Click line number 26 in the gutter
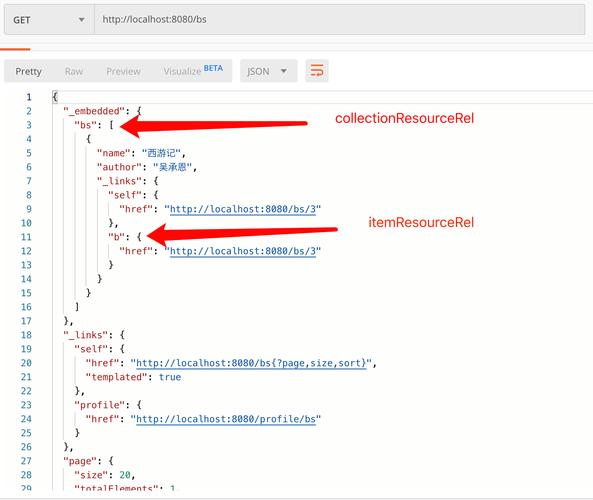The image size is (593, 500). click(x=26, y=447)
